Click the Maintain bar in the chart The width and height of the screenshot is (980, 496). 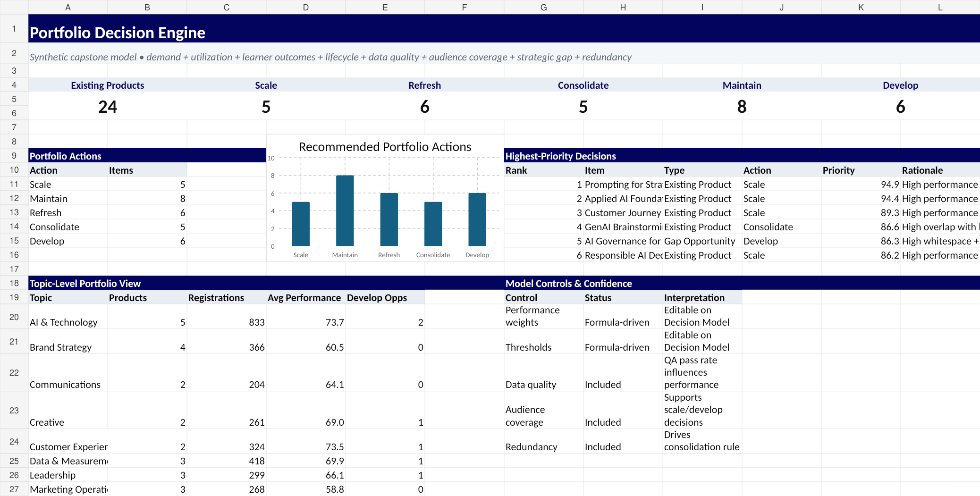(x=345, y=210)
